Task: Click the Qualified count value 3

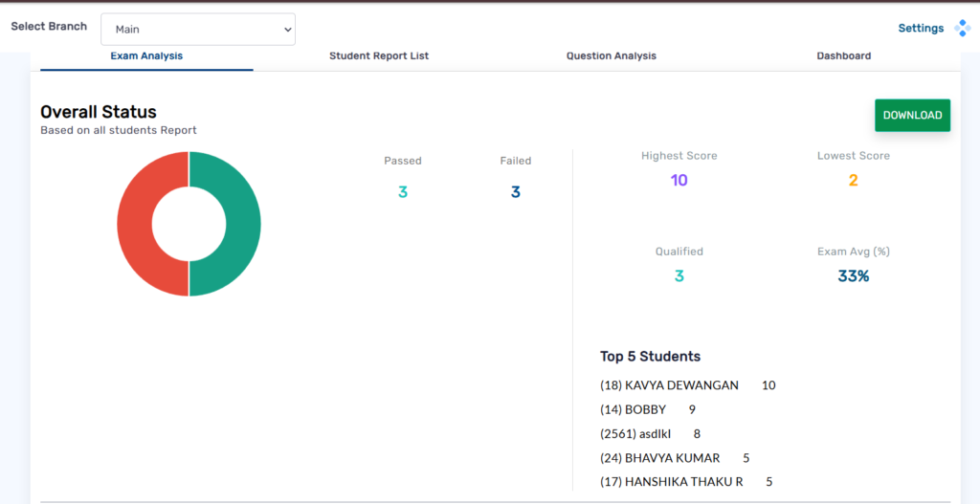Action: (679, 276)
